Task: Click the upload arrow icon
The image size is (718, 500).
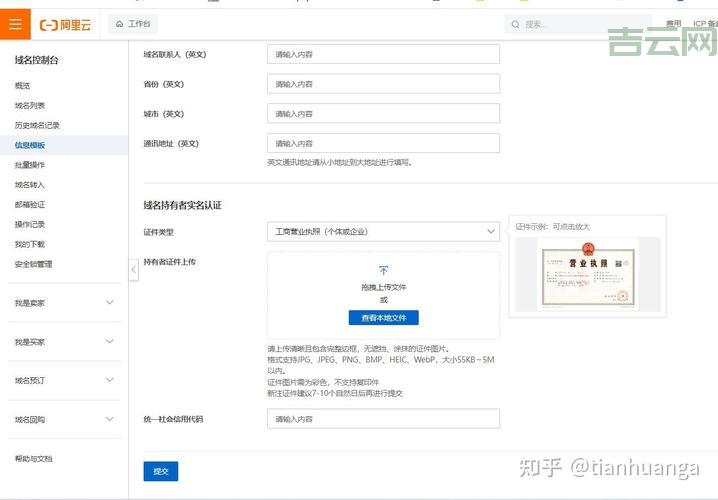Action: point(384,271)
